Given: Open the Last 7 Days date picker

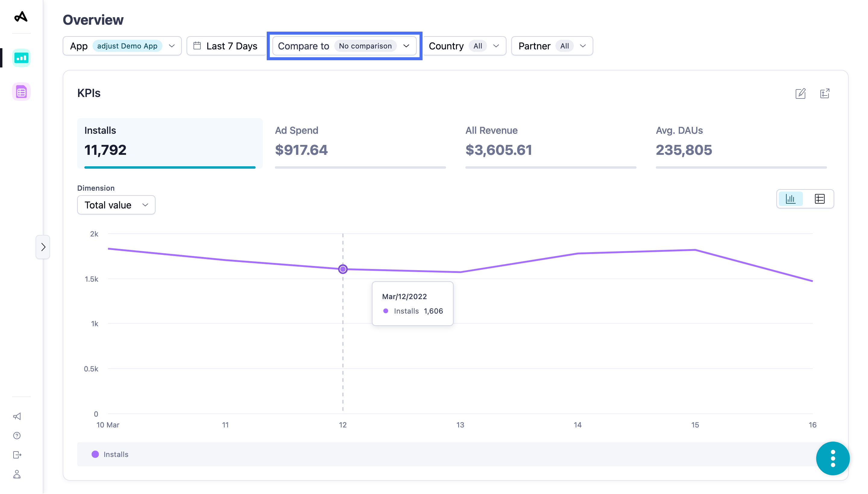Looking at the screenshot, I should pos(226,46).
